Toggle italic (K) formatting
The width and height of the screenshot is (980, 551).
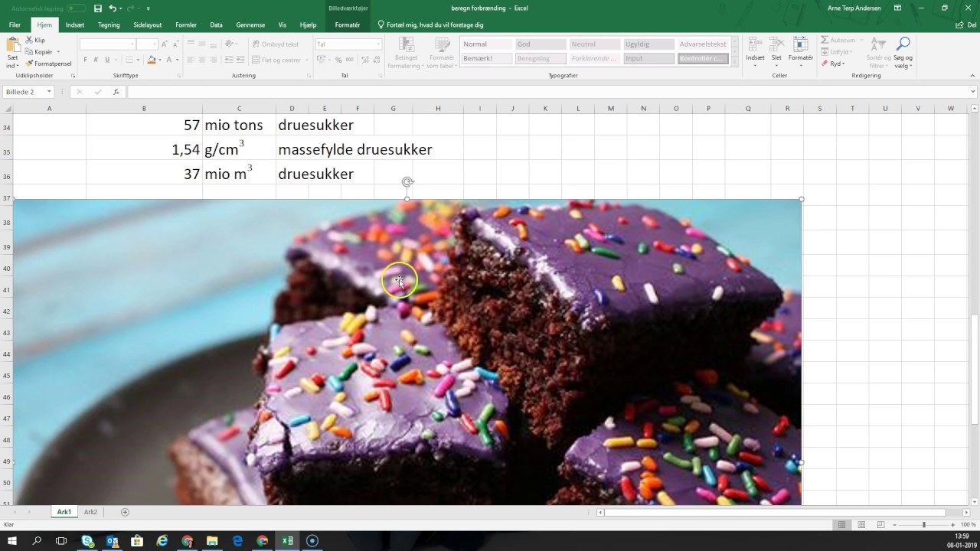[x=96, y=60]
